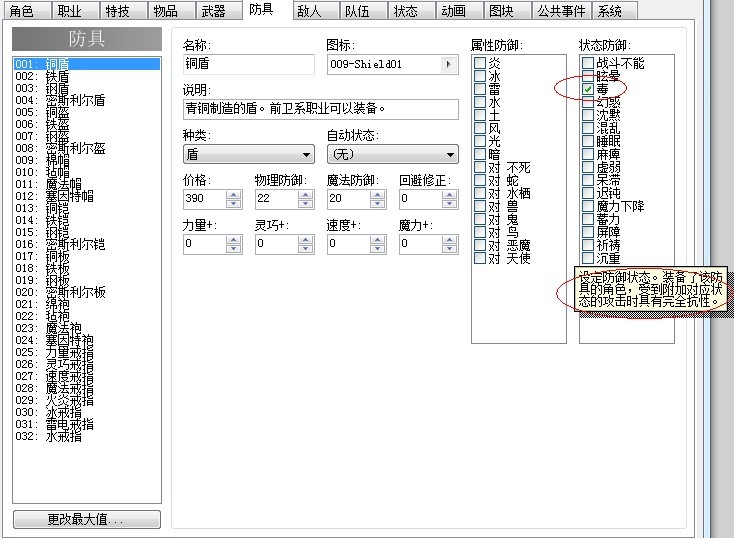Switch to the 敌人 tab
This screenshot has width=734, height=538.
click(316, 11)
